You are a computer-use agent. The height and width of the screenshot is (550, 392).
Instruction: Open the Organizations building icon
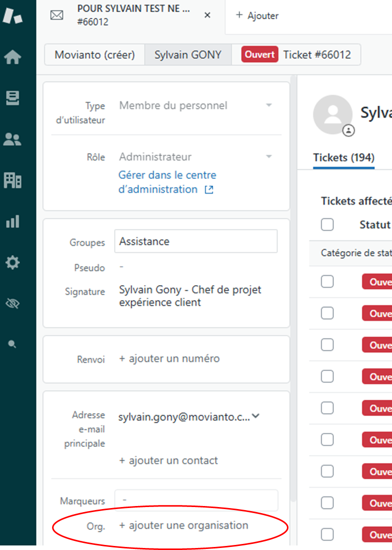tap(12, 180)
